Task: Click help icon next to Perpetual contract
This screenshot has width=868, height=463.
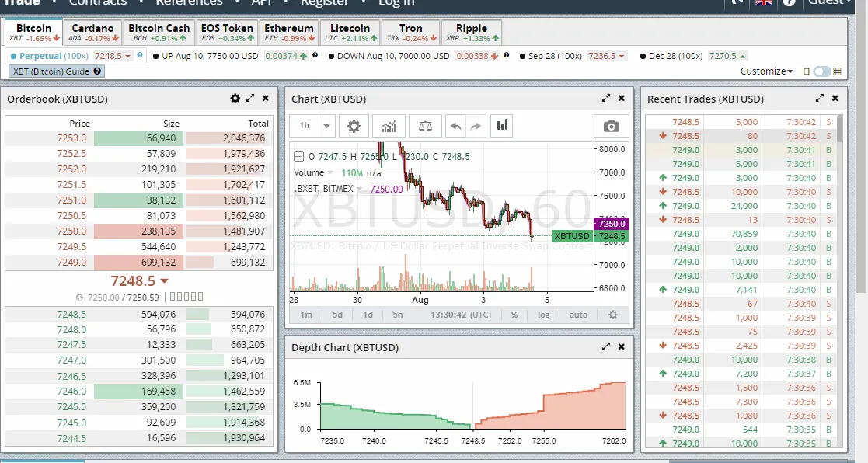Action: 140,54
